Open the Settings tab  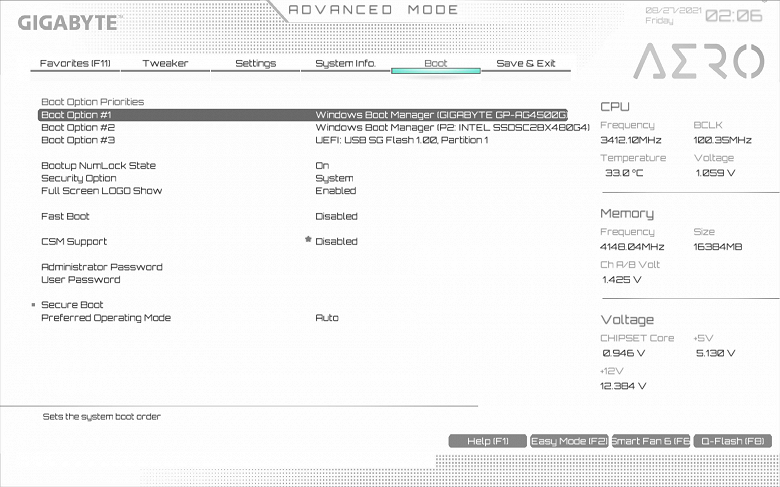255,64
